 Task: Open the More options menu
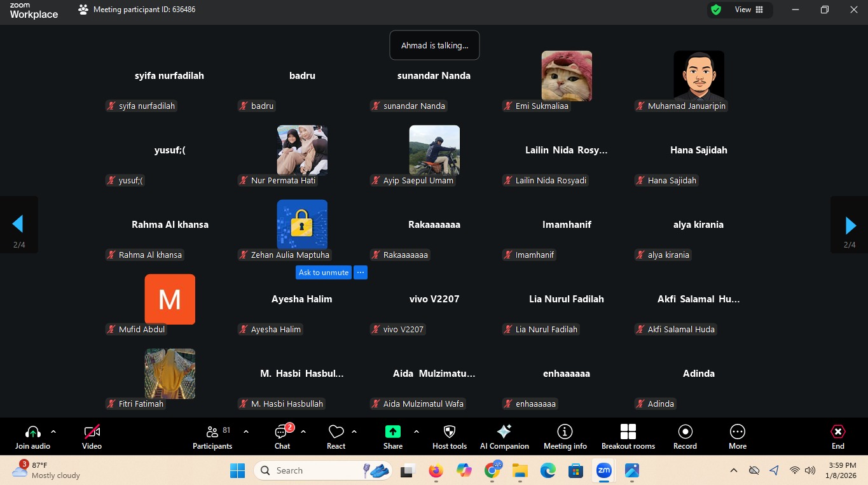coord(738,437)
